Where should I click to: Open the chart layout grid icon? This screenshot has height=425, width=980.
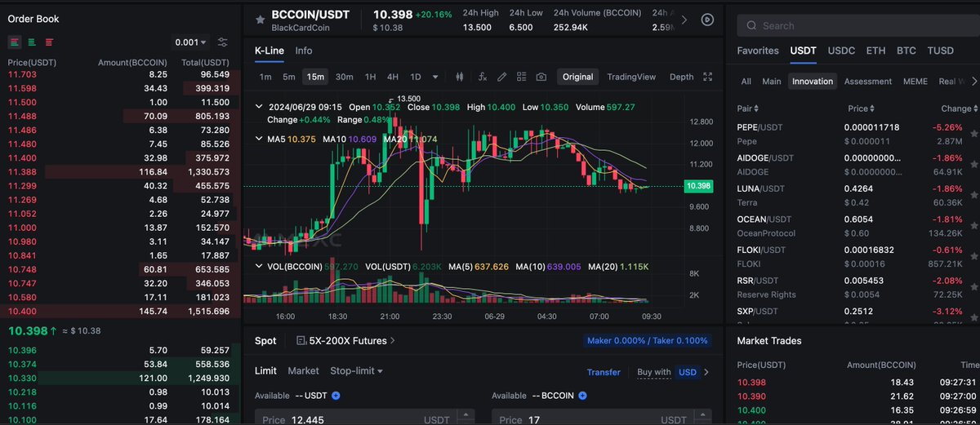[x=521, y=77]
